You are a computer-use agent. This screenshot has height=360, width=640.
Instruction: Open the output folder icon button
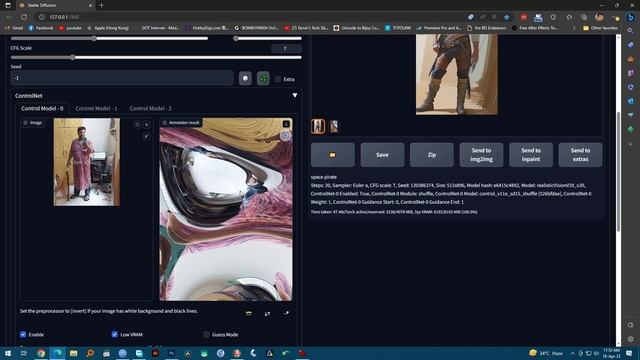coord(333,155)
